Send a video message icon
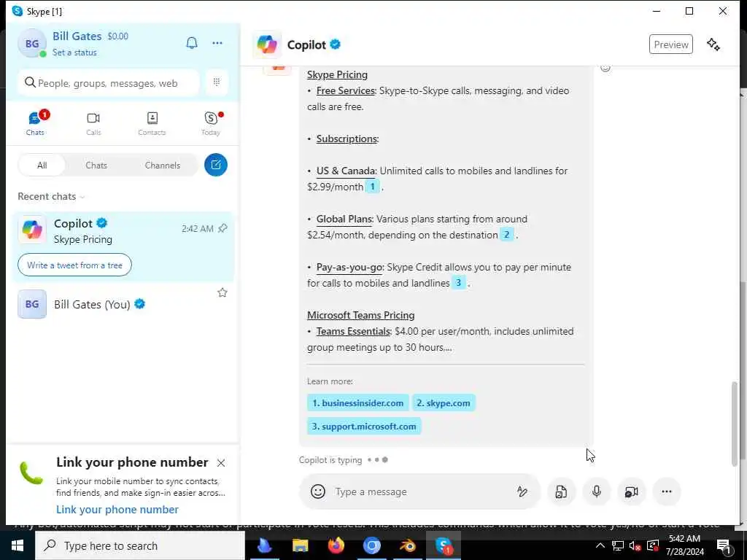Viewport: 747px width, 560px height. tap(631, 491)
